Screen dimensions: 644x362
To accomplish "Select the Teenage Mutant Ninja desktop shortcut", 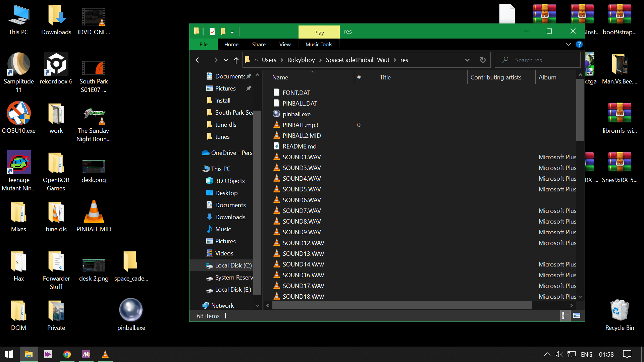I will pos(19,171).
